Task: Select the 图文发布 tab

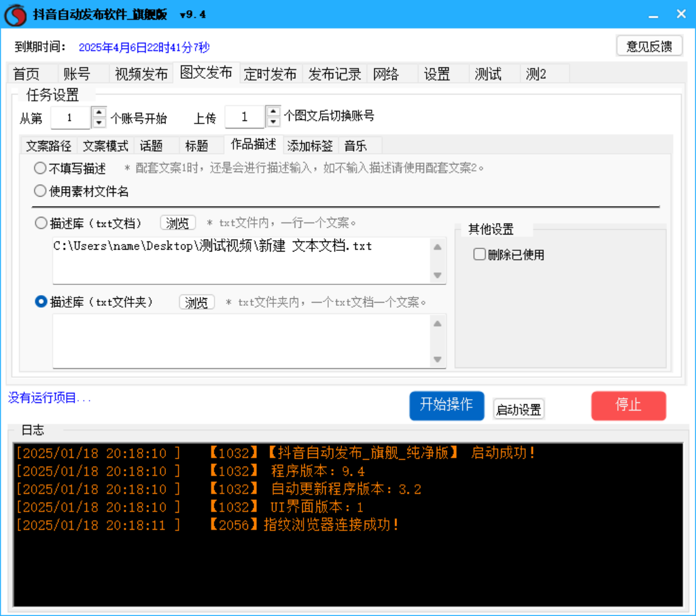Action: (206, 73)
